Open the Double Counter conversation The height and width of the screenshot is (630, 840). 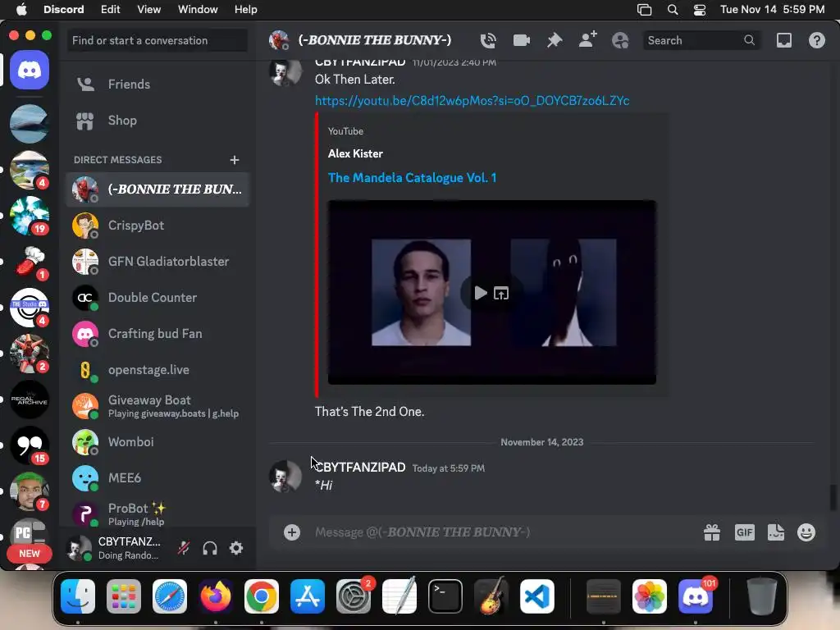coord(157,298)
